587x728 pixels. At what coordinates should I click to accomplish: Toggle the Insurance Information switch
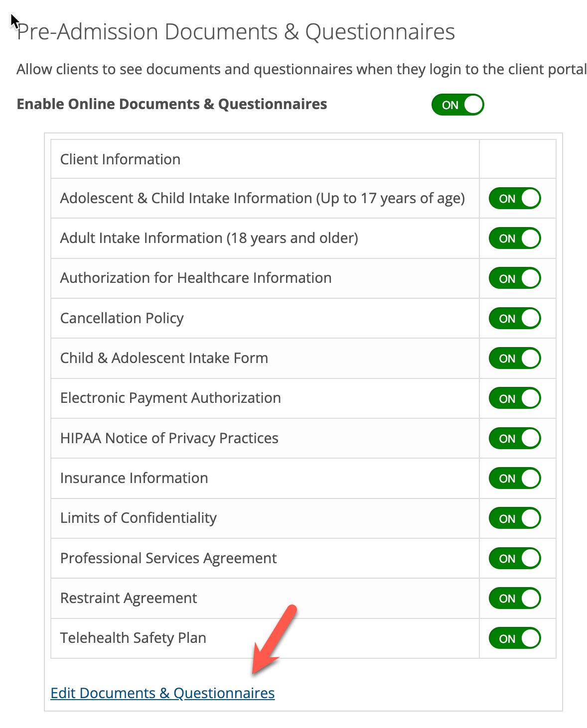coord(514,478)
